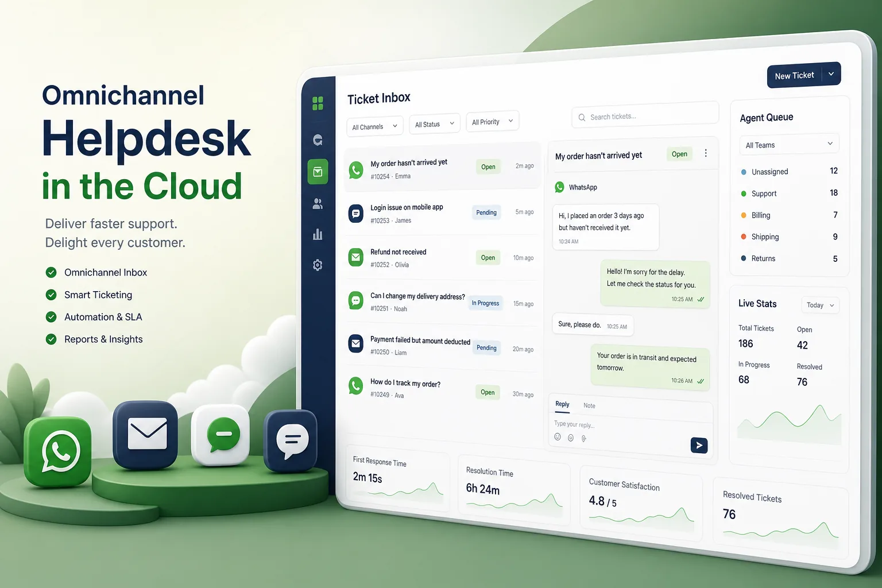
Task: Click the large email envelope 3D icon
Action: 146,435
